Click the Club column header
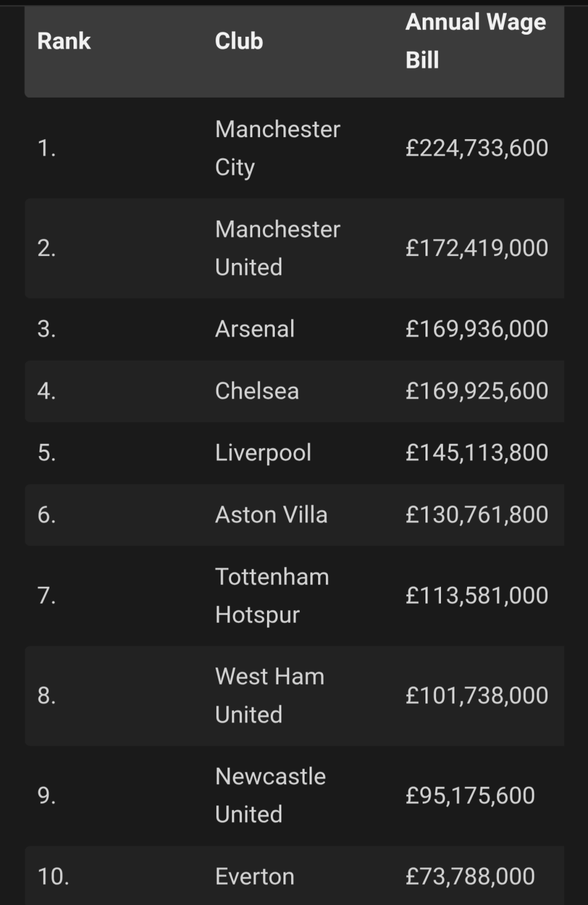Screen dimensions: 588x905 tap(239, 41)
